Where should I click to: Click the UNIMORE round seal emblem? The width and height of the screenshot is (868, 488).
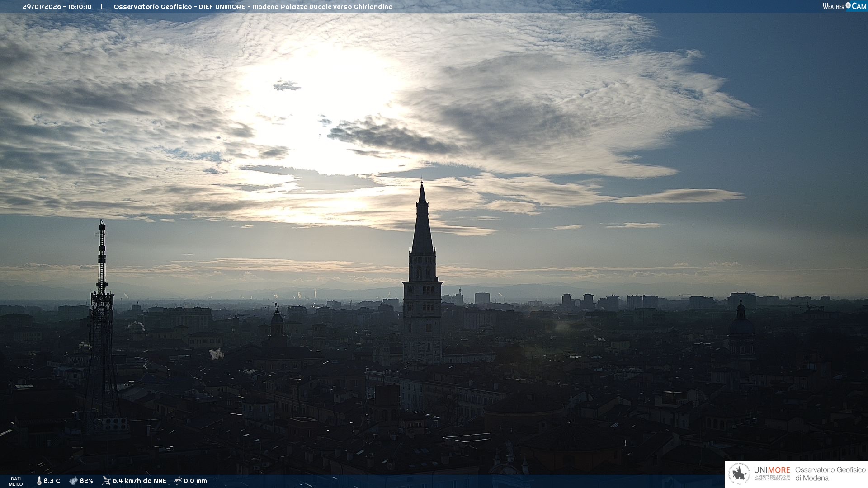click(739, 474)
